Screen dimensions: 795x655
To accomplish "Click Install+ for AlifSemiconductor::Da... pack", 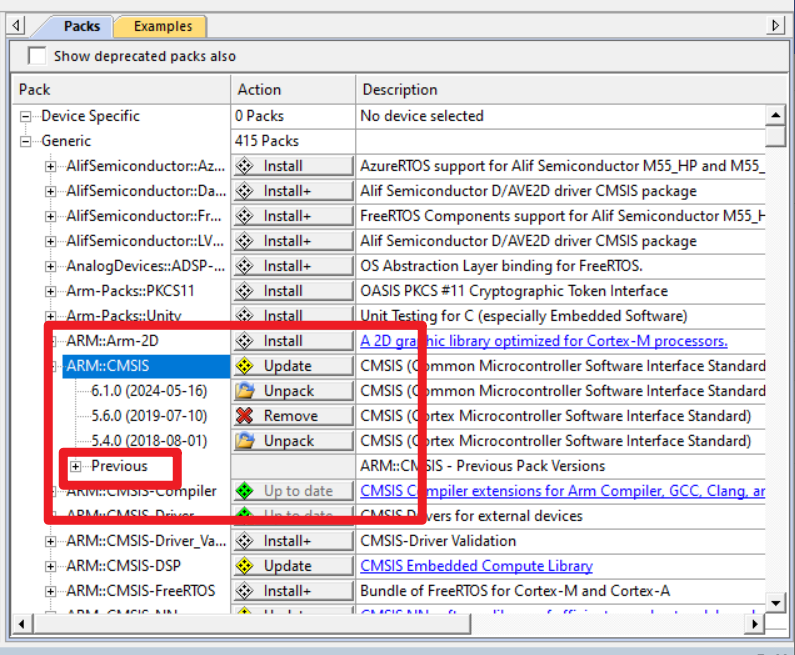I will tap(293, 191).
